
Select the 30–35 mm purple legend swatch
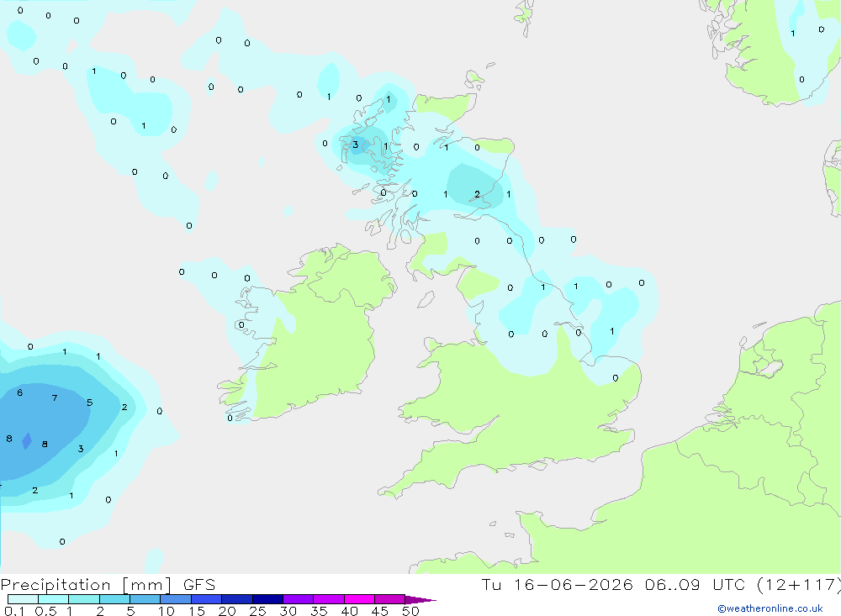coord(299,599)
